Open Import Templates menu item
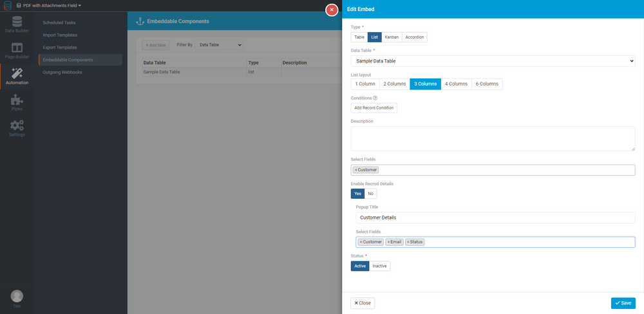 click(60, 35)
